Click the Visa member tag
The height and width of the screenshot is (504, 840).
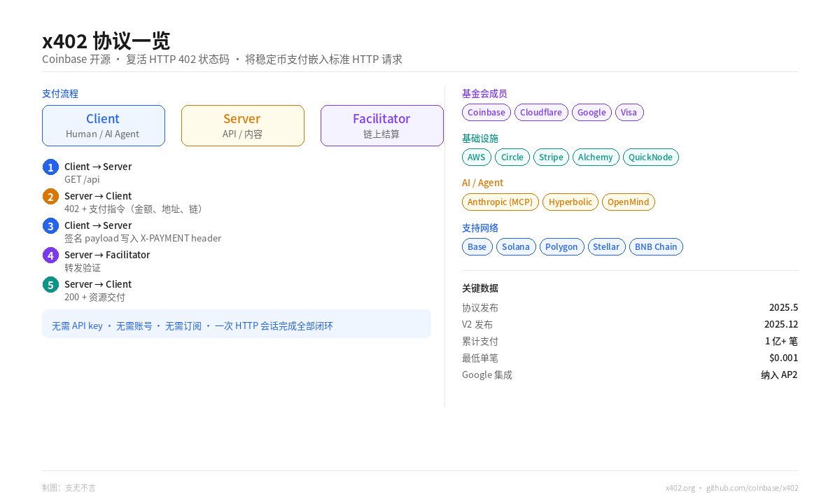[629, 113]
